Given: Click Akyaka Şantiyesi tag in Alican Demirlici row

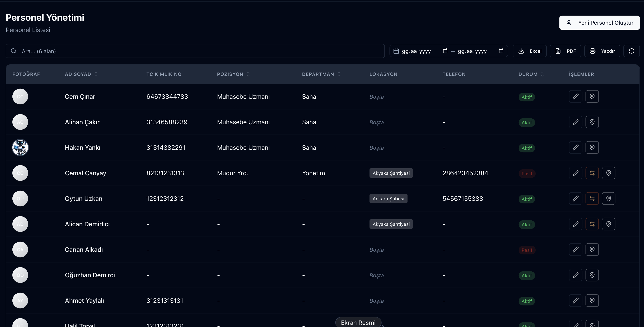Looking at the screenshot, I should point(391,224).
